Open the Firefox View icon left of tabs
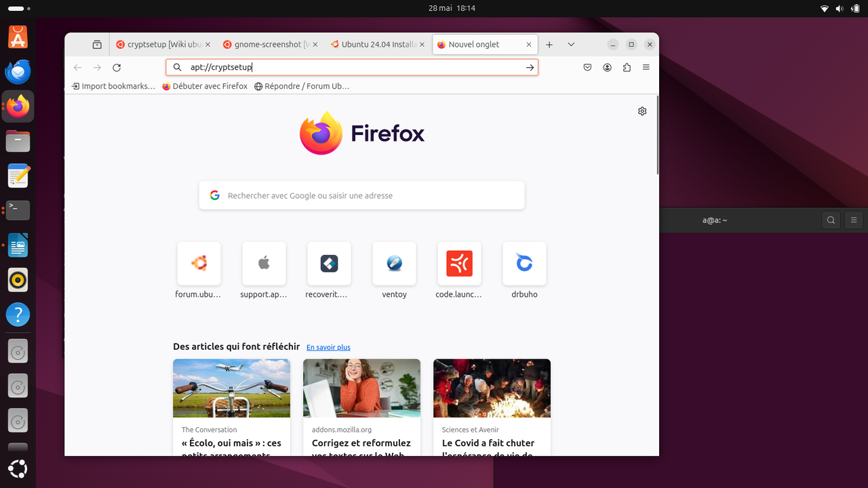Image resolution: width=868 pixels, height=488 pixels. (x=97, y=45)
